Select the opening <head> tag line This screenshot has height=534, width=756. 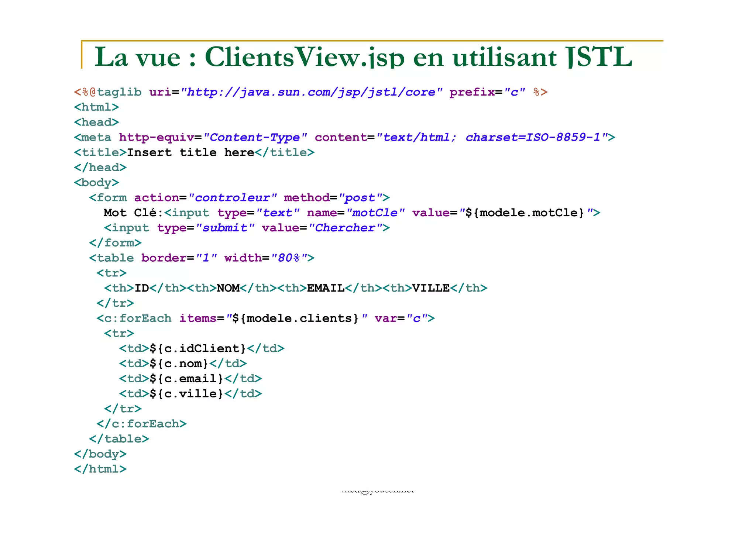point(96,122)
